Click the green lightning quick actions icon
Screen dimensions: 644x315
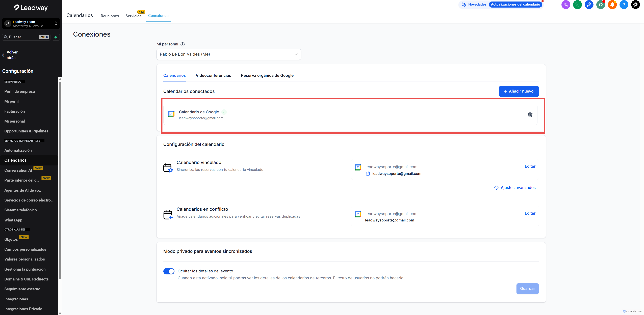coord(56,37)
